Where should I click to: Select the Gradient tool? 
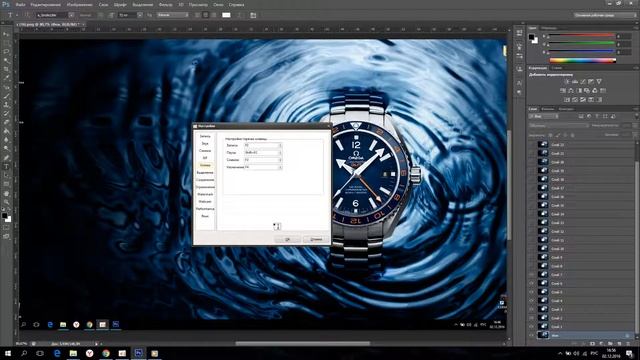[6, 131]
